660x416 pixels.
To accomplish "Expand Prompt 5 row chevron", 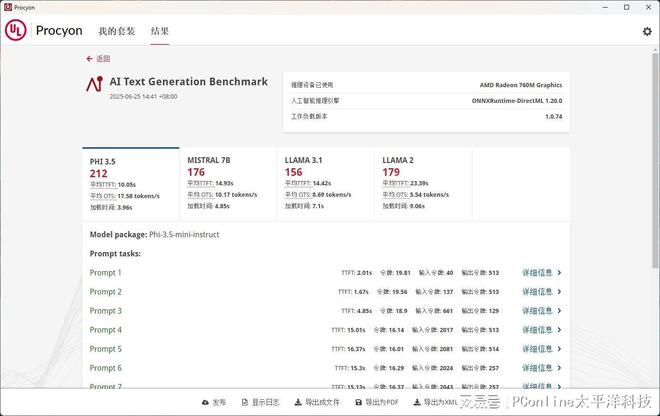I will (x=559, y=349).
